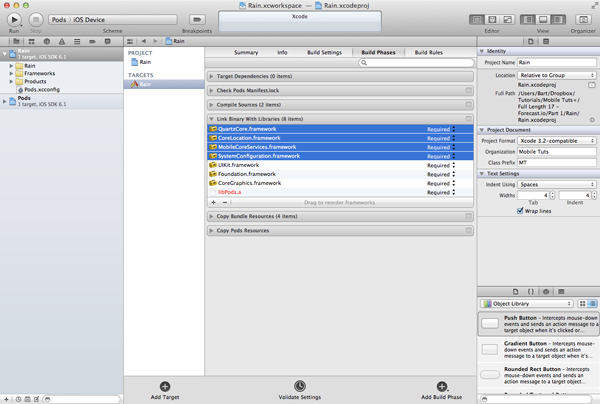Add a framework with the plus button
600x404 pixels.
(x=213, y=202)
